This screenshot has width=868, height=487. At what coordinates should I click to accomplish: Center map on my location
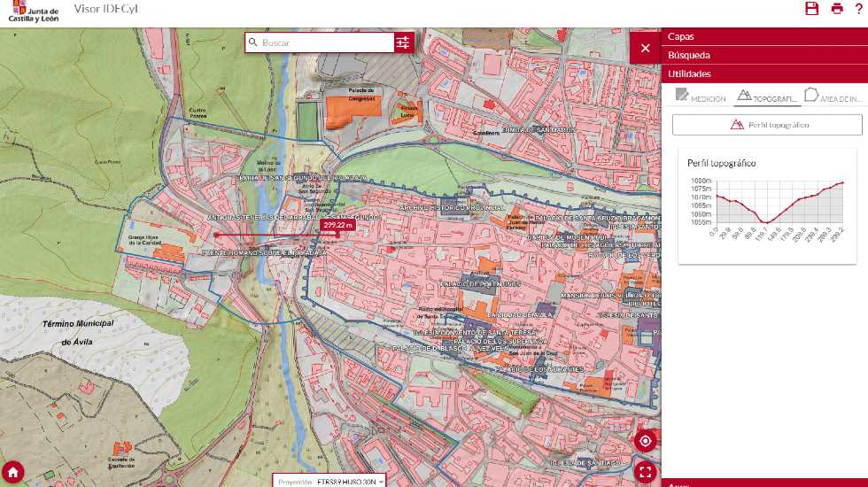(645, 441)
